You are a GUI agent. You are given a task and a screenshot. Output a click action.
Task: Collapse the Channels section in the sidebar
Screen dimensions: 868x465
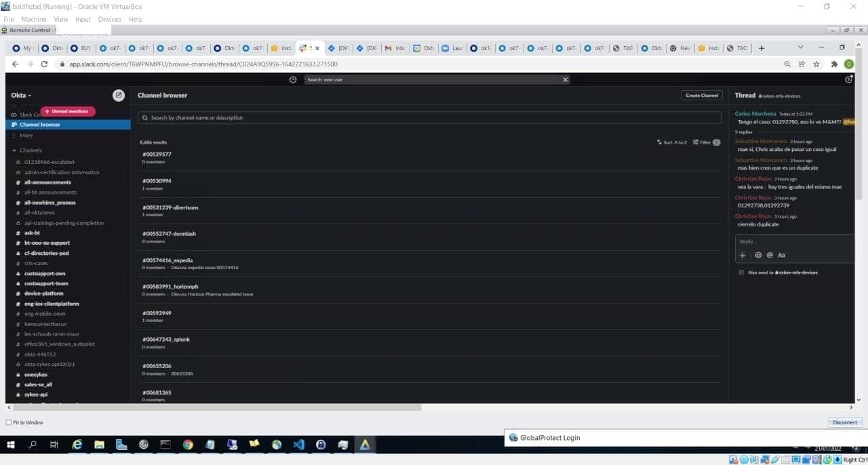coord(14,150)
